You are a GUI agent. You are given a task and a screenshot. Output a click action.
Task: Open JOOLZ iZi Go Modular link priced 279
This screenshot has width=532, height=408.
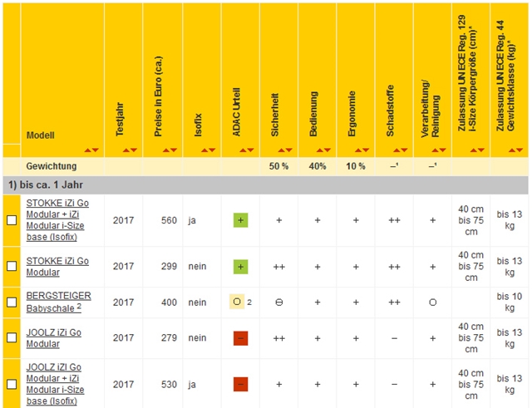[x=53, y=338]
